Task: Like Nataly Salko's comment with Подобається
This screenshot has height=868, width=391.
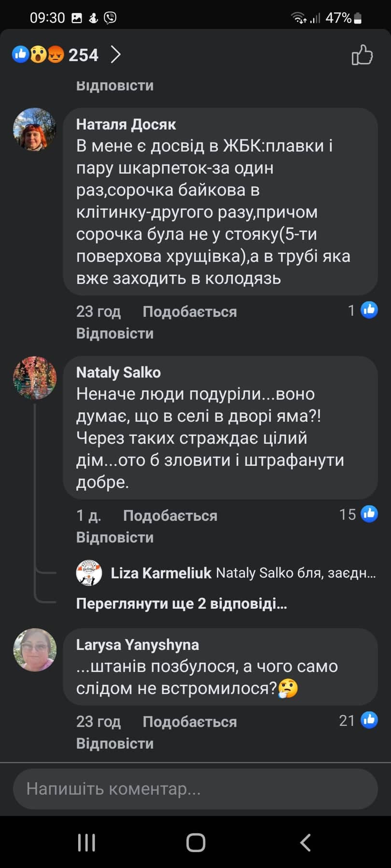Action: [170, 515]
